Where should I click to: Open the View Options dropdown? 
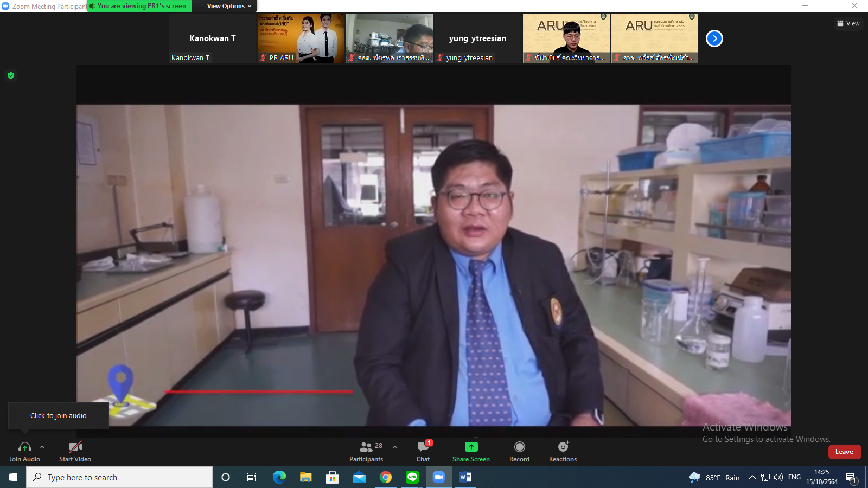coord(229,6)
